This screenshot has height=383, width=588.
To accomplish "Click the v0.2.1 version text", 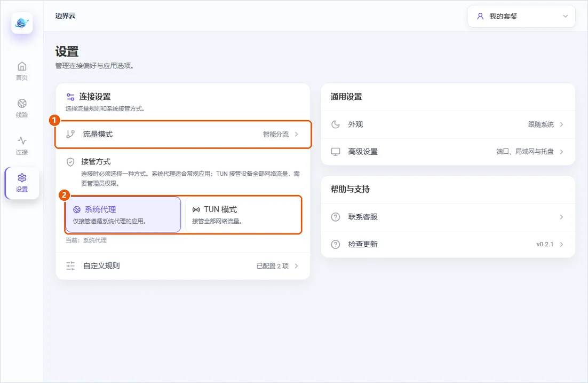I will tap(545, 244).
